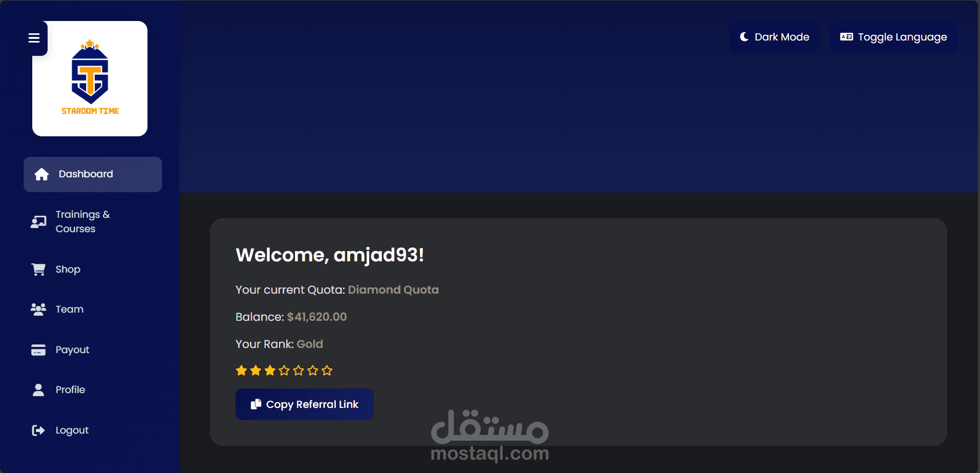980x473 pixels.
Task: Click the Shop cart icon
Action: (38, 270)
